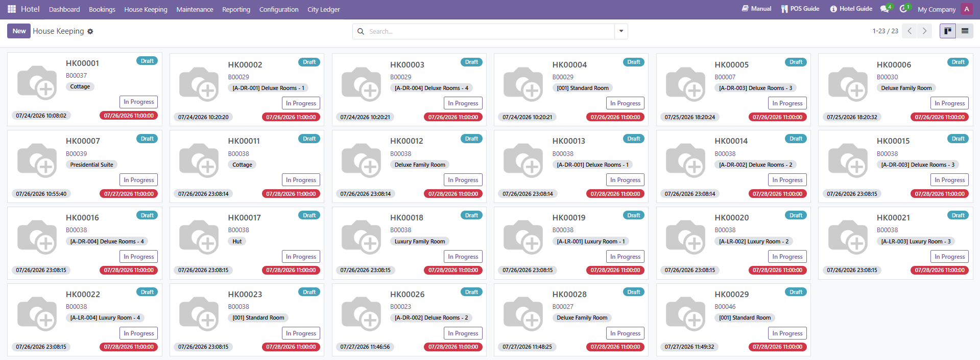
Task: Open the Reporting menu
Action: pos(236,9)
